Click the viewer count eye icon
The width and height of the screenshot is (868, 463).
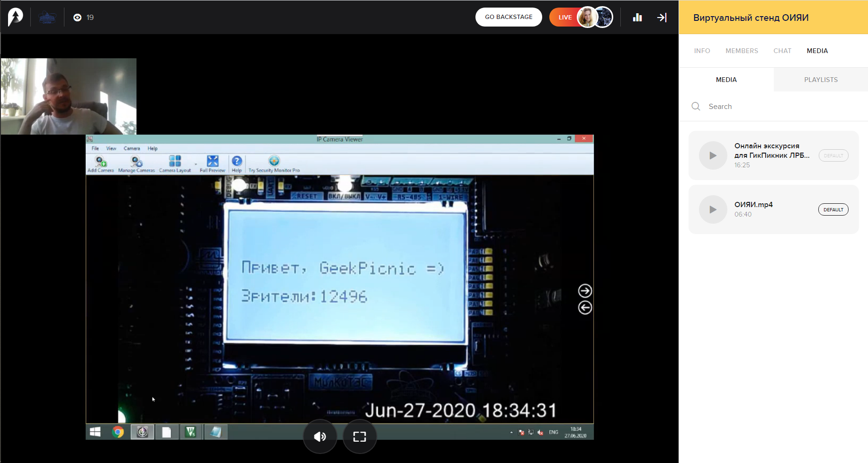coord(78,18)
